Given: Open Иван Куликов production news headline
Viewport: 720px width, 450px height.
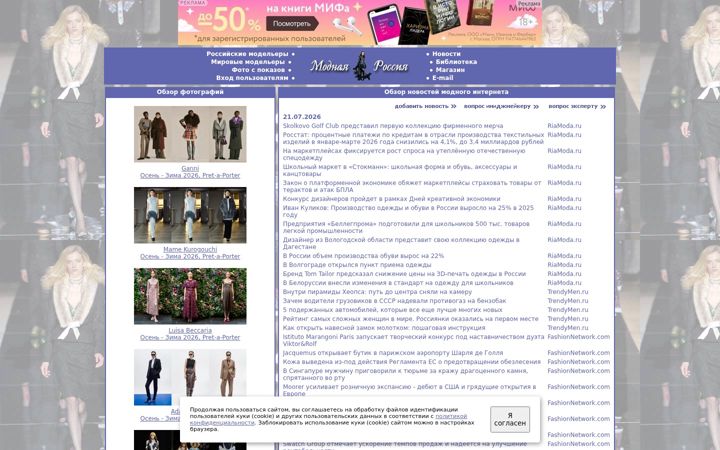Looking at the screenshot, I should (408, 211).
